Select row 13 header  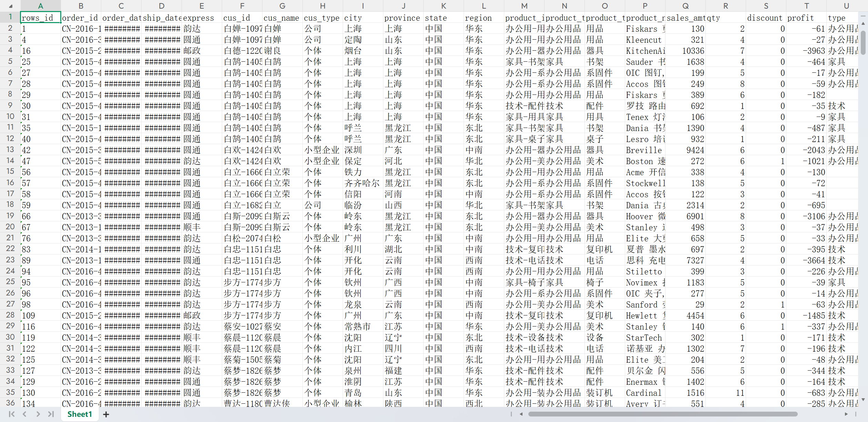(x=10, y=150)
